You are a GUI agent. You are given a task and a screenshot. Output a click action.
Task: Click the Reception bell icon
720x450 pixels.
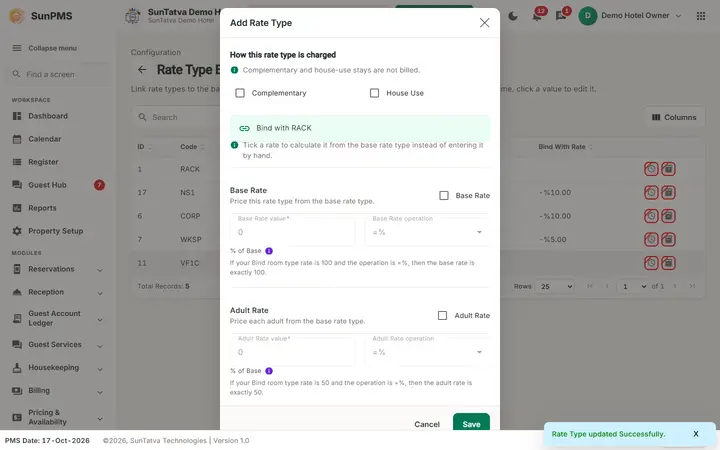click(17, 292)
